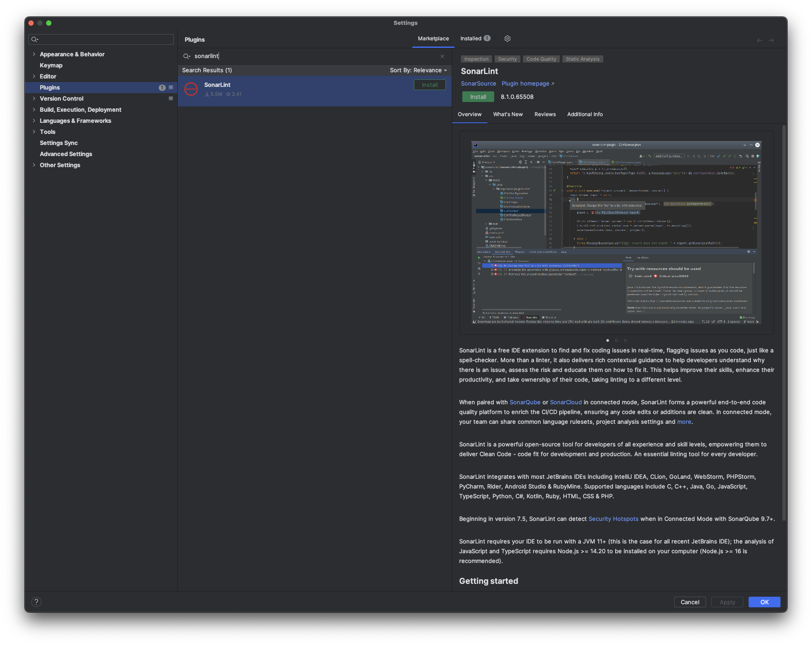Click the SonarLint plugin logo icon
Viewport: 812px width, 645px height.
pyautogui.click(x=191, y=89)
